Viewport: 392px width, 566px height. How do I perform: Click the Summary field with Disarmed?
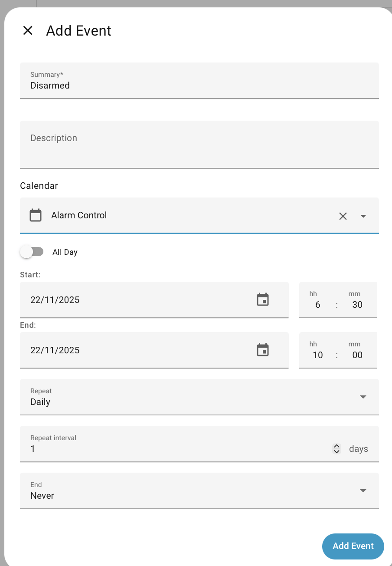(199, 85)
